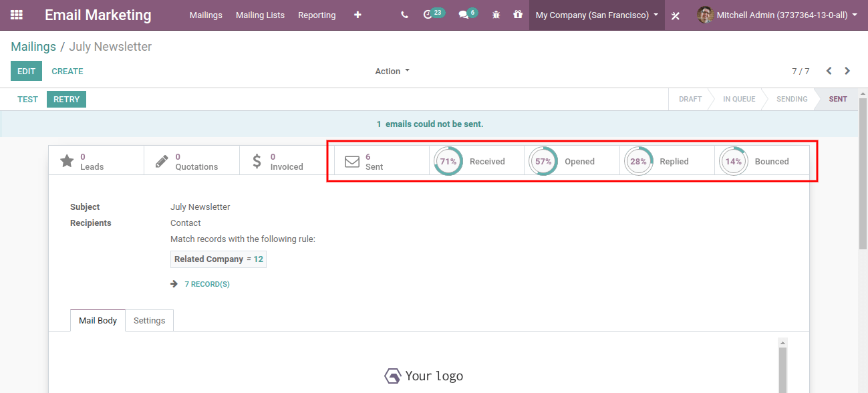The height and width of the screenshot is (393, 868).
Task: Open Mitchell Admin user menu
Action: (x=778, y=15)
